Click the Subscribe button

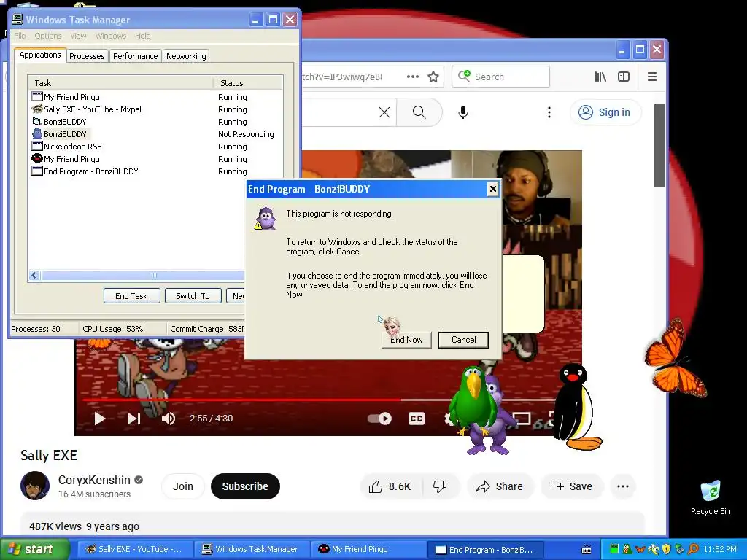(245, 486)
